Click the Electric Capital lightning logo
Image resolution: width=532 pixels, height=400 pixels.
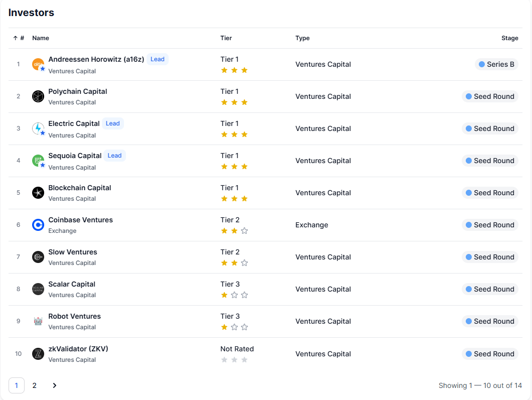click(38, 128)
